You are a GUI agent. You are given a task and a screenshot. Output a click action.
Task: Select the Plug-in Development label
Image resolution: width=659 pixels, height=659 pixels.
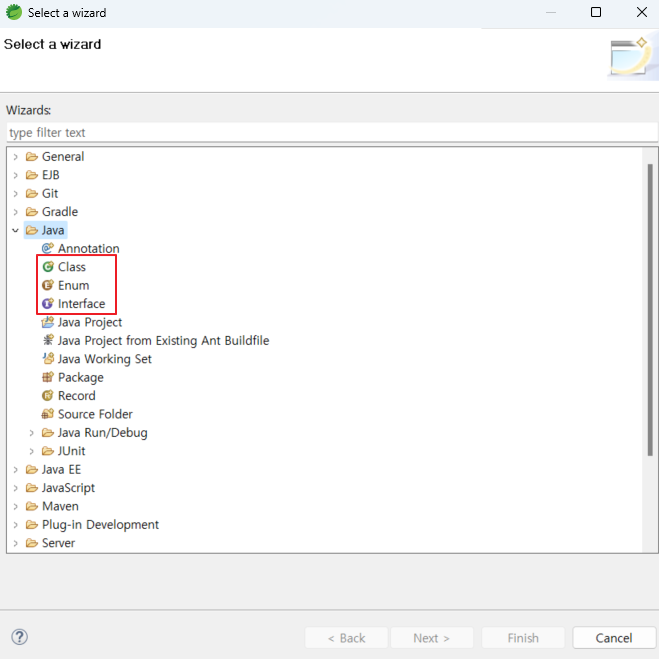click(100, 525)
